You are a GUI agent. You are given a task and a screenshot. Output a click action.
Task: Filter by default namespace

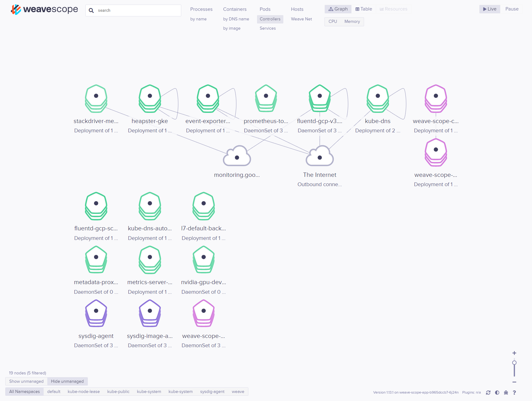click(x=54, y=391)
